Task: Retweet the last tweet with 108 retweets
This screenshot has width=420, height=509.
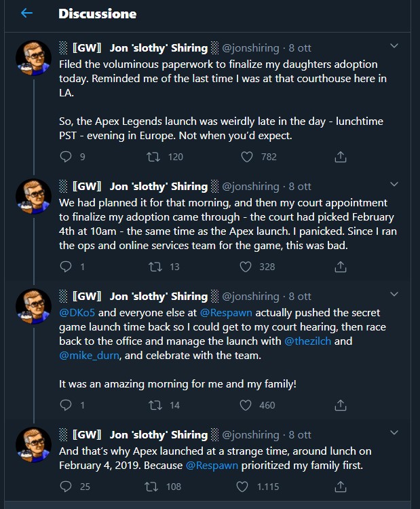Action: point(153,487)
